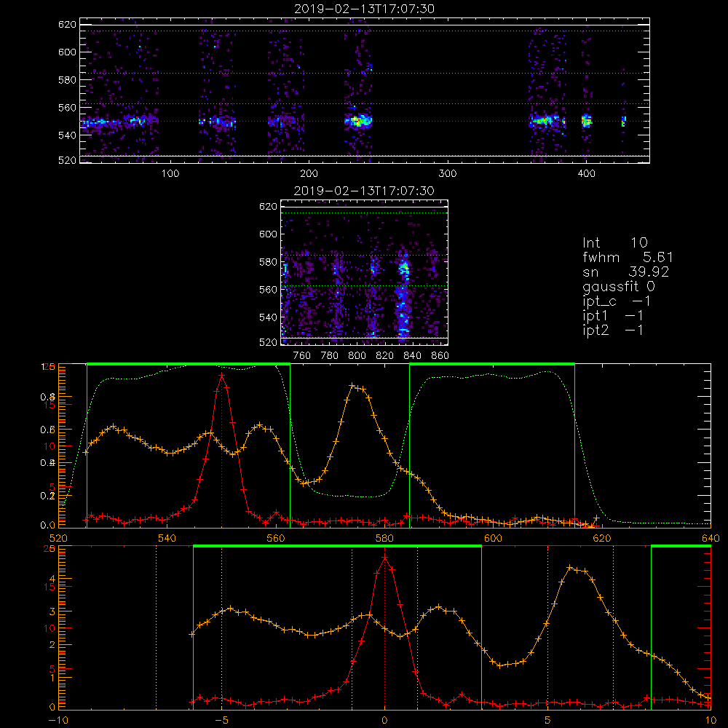Click x-axis label 0 of the bottom plot
The image size is (728, 728).
coord(384,720)
